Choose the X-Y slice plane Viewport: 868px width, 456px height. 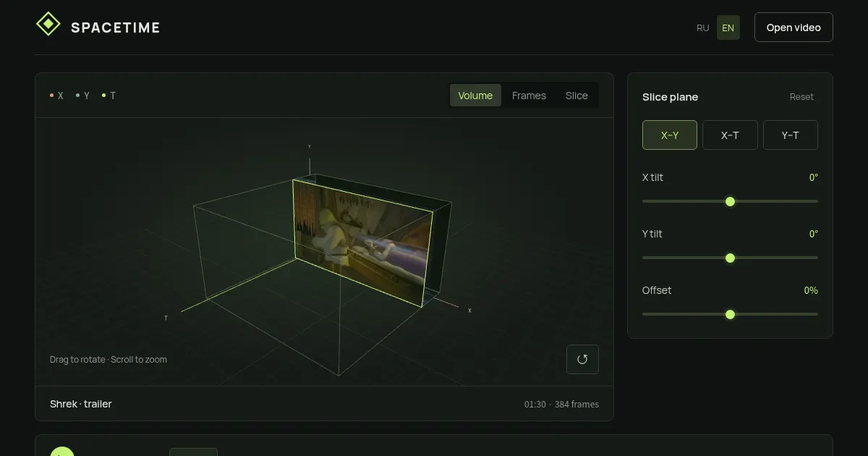[670, 135]
